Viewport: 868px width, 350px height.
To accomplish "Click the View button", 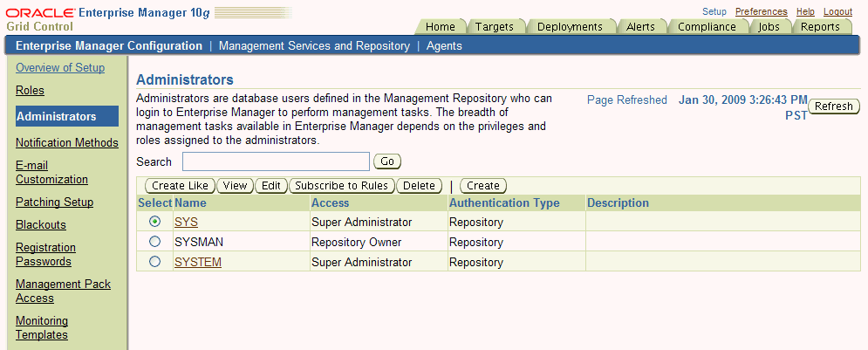I will pos(235,186).
